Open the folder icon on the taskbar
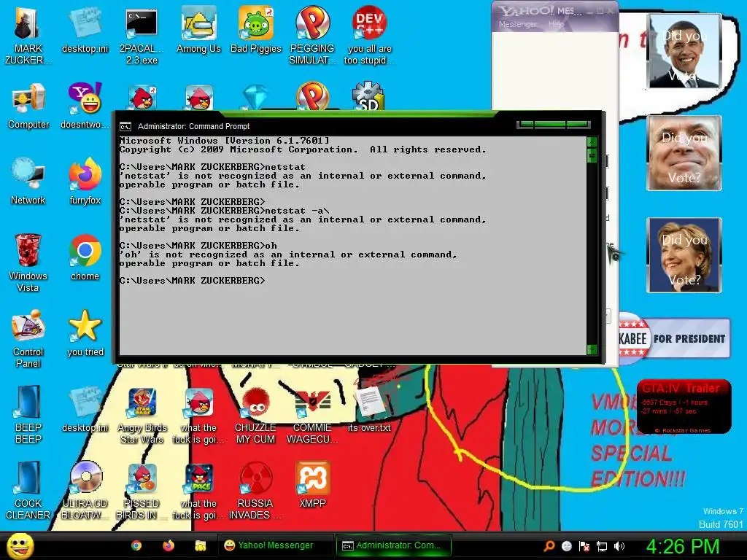747x560 pixels. click(x=200, y=545)
